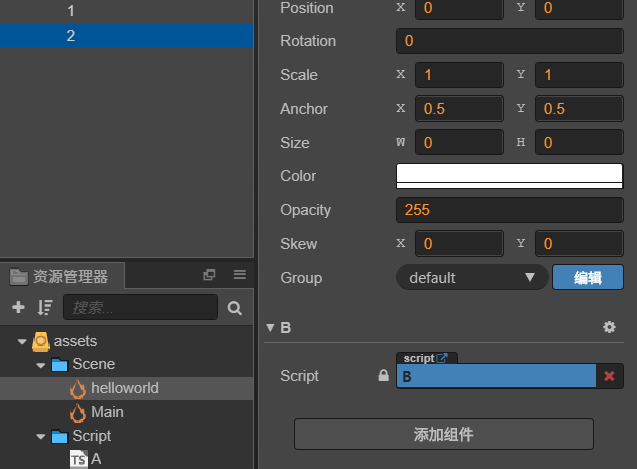The height and width of the screenshot is (469, 637).
Task: Click the Script property lock icon
Action: (x=383, y=376)
